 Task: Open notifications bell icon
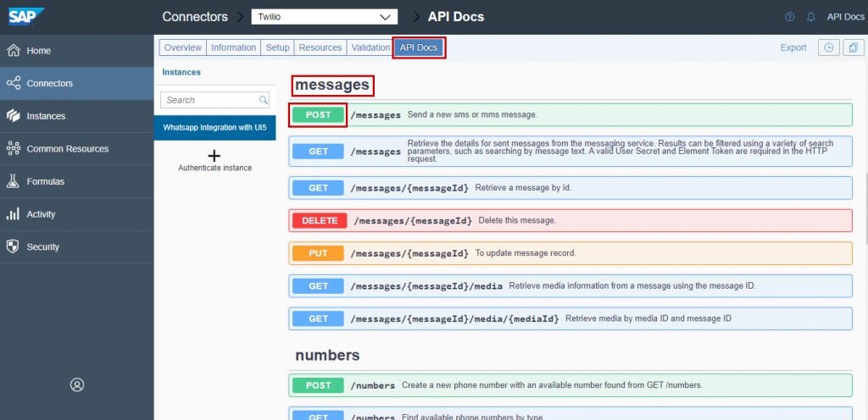[x=811, y=17]
